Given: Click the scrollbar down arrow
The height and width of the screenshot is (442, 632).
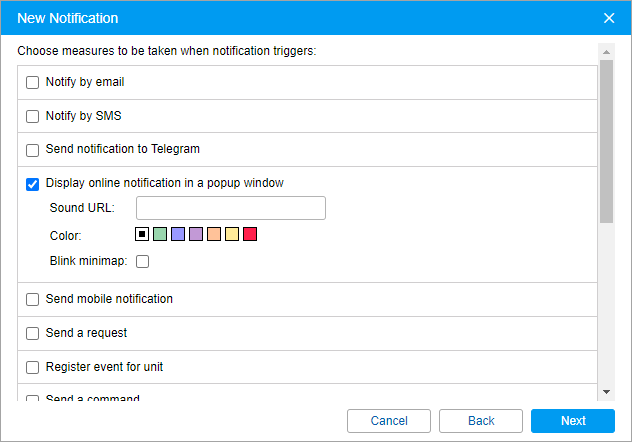Looking at the screenshot, I should (606, 392).
